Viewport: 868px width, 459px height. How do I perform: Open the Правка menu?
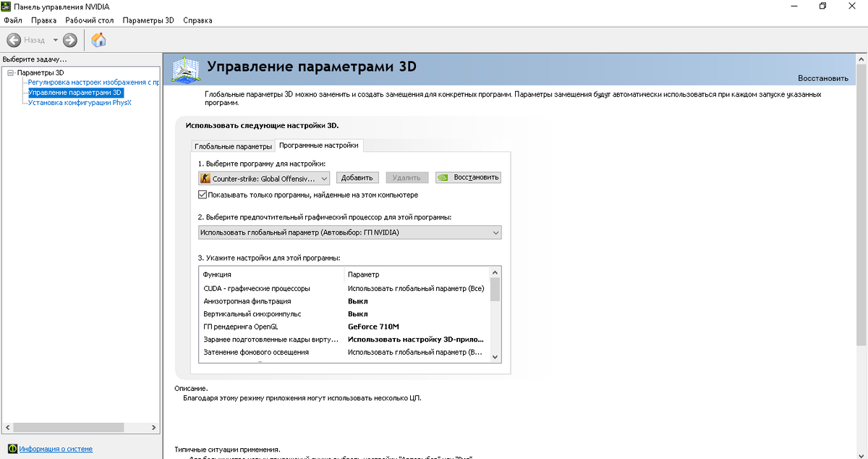pyautogui.click(x=43, y=20)
